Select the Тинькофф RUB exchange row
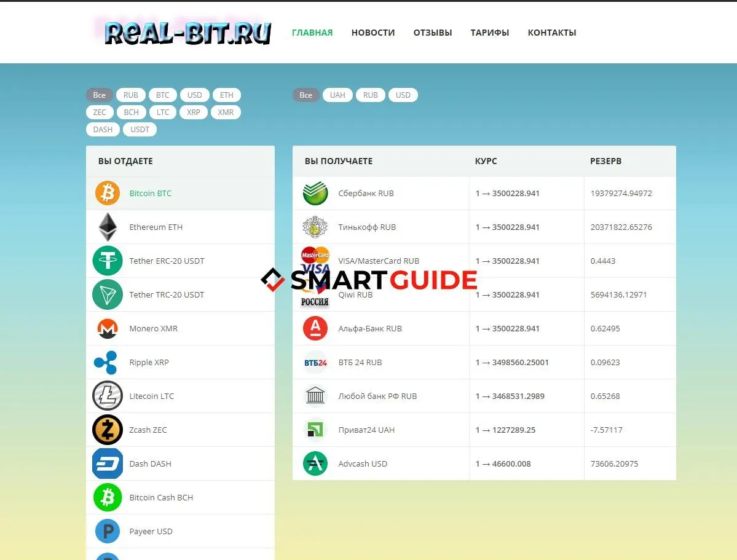 (367, 227)
